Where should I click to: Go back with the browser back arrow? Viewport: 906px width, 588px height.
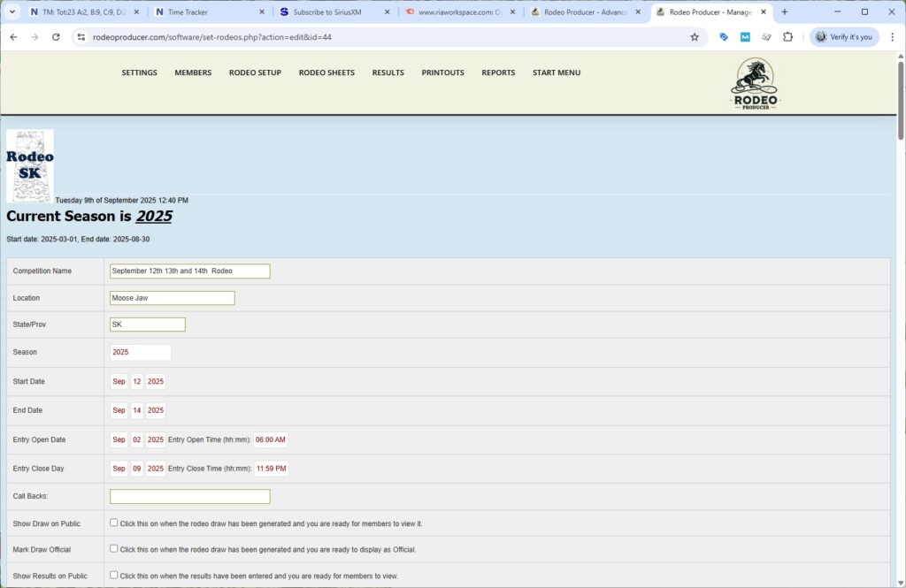13,37
